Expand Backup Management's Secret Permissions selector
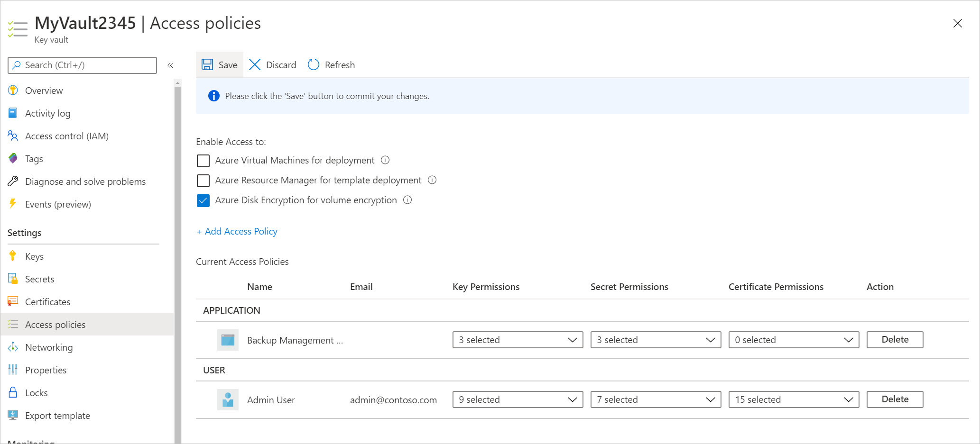Screen dimensions: 980x444 coord(655,340)
